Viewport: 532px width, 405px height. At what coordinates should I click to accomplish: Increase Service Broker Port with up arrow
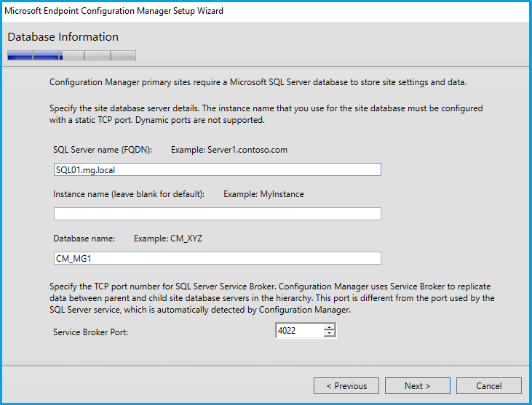[330, 327]
